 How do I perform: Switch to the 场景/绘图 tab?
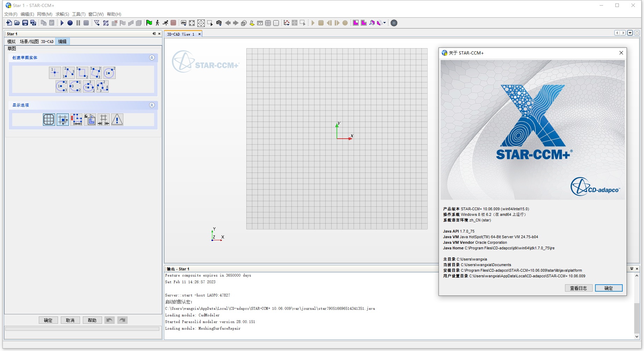29,42
